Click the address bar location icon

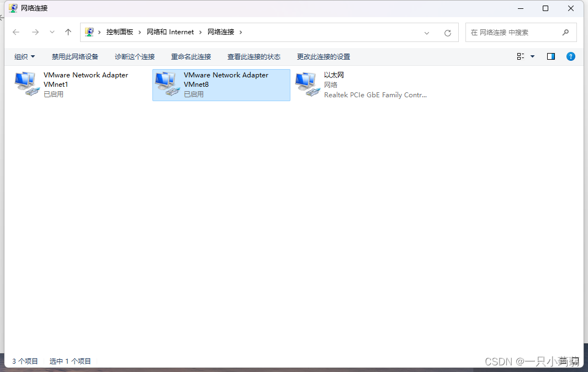tap(89, 32)
